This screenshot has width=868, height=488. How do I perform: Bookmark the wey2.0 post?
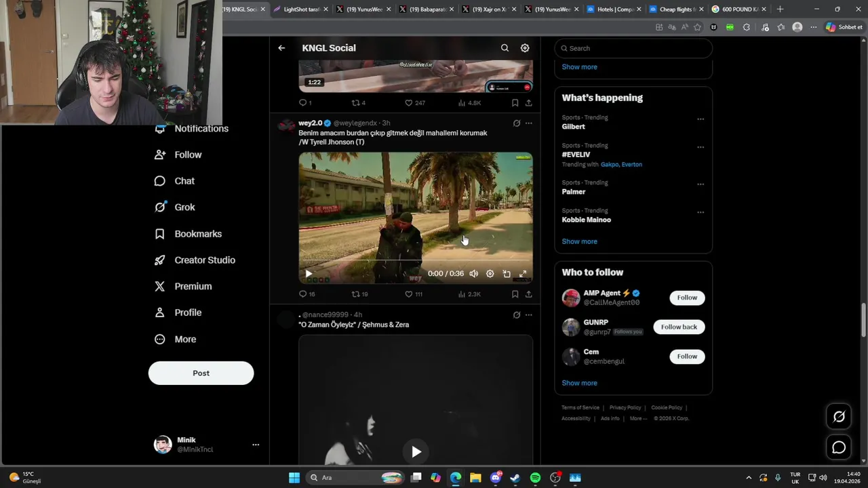pos(515,294)
